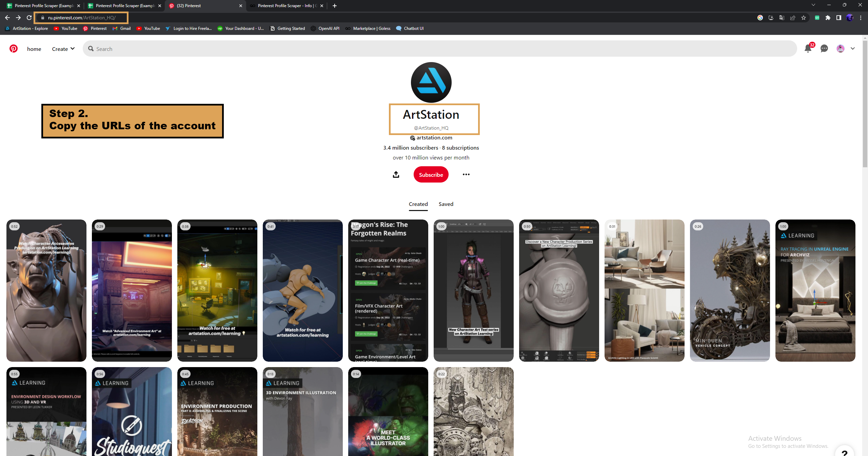The width and height of the screenshot is (868, 456).
Task: Open the tab search dropdown arrow
Action: 813,5
